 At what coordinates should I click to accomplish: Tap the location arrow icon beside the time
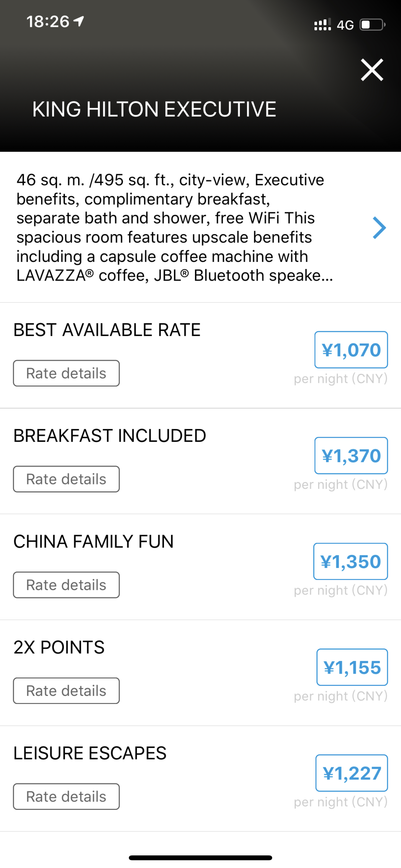[79, 21]
